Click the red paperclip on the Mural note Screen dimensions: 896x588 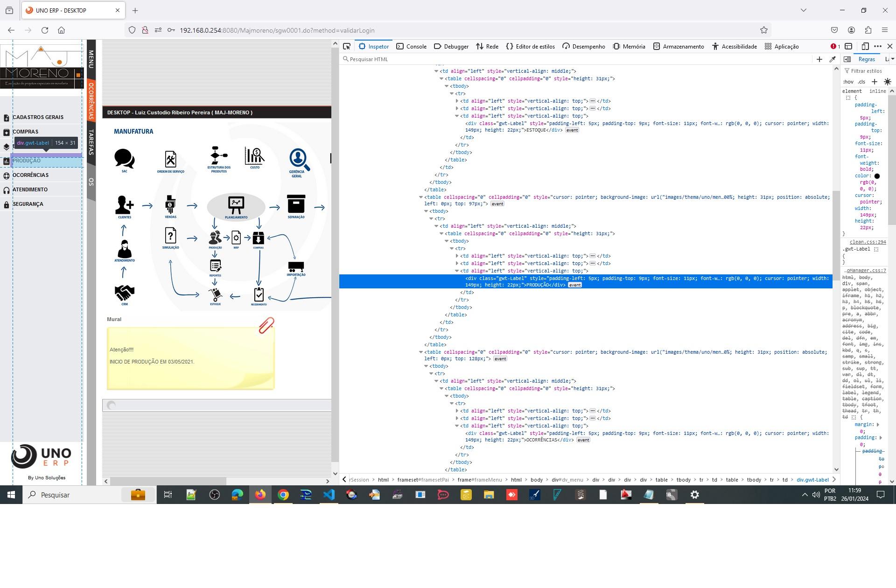[266, 325]
